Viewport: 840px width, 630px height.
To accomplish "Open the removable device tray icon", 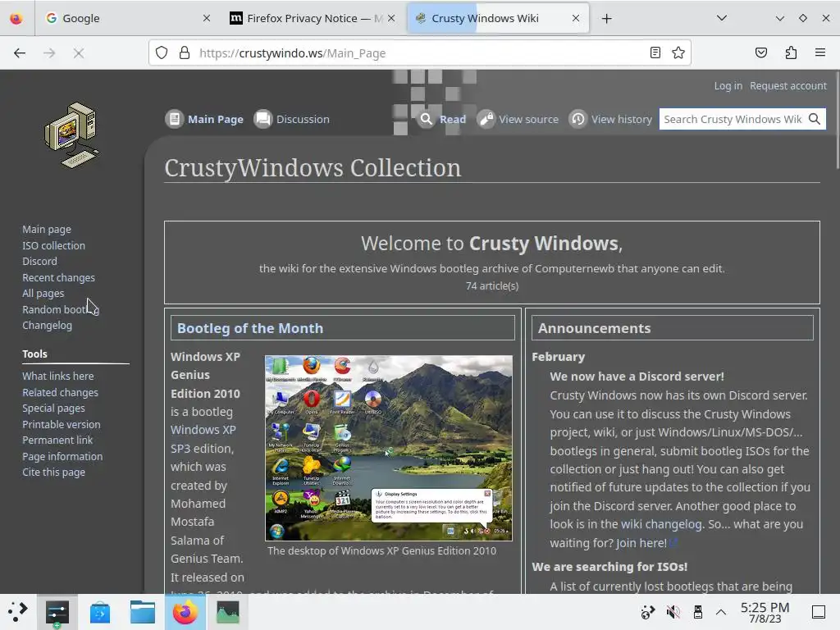I will click(x=697, y=612).
